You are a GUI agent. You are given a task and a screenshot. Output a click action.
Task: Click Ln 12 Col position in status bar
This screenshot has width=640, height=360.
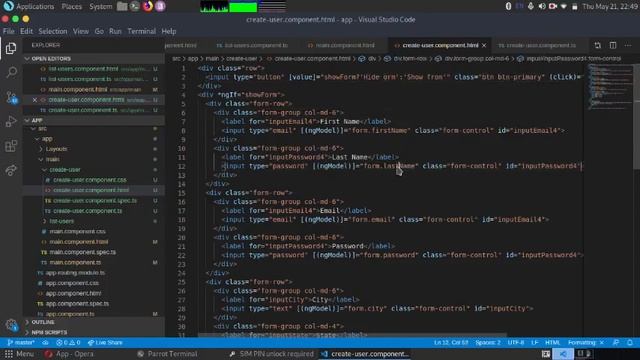pyautogui.click(x=451, y=342)
